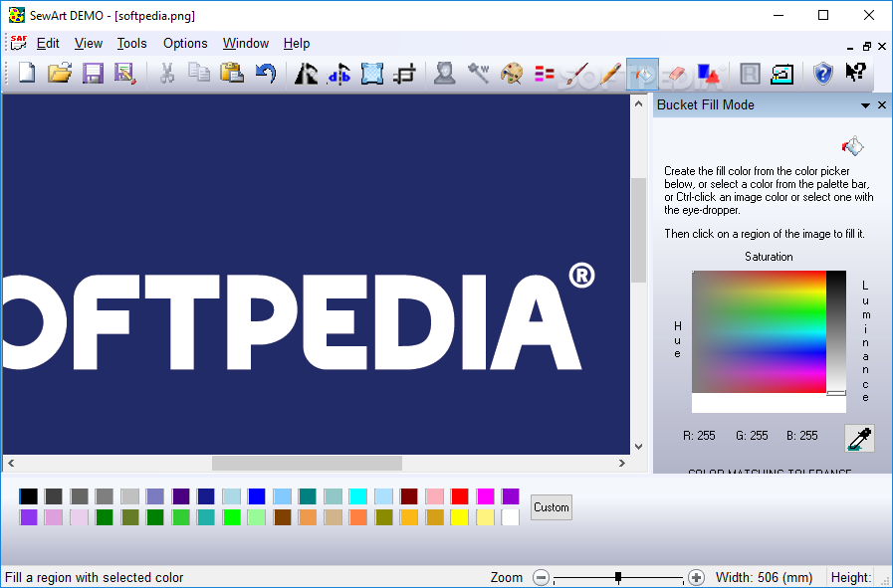Select the pure blue palette swatch
Image resolution: width=893 pixels, height=588 pixels.
click(256, 496)
